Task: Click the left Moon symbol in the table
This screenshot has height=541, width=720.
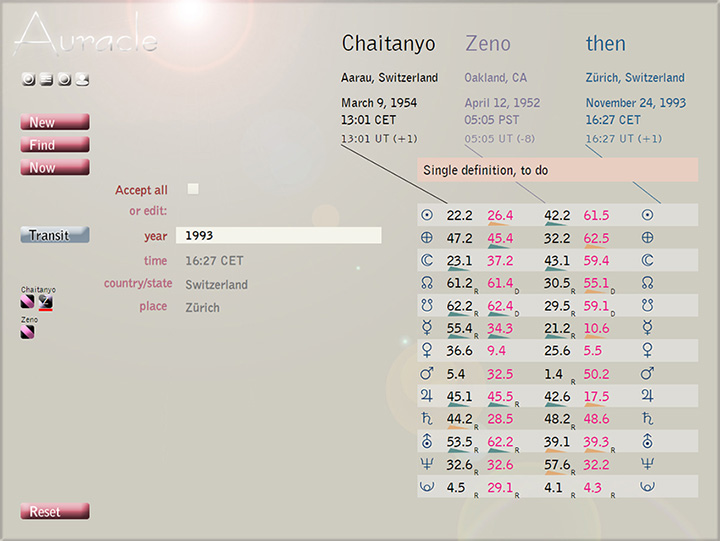Action: coord(427,260)
